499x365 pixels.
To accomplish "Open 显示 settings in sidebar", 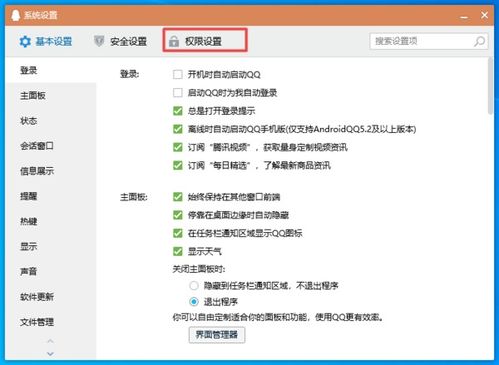I will 51,246.
